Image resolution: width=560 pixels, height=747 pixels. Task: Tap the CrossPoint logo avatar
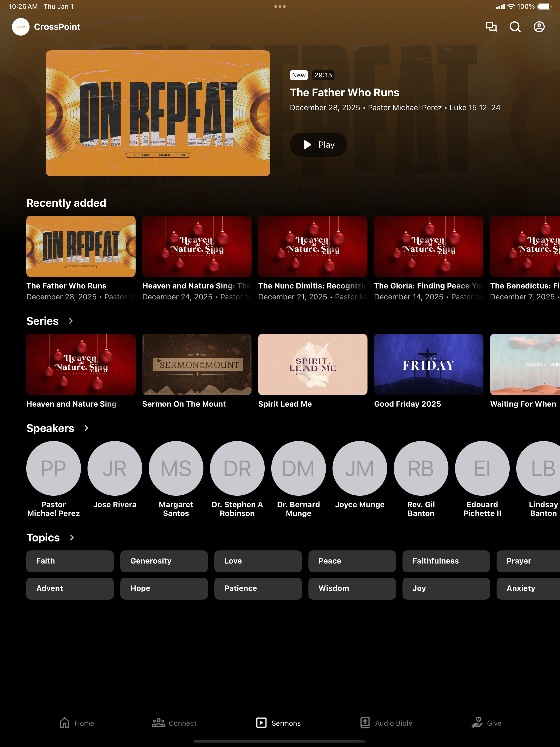pos(21,27)
